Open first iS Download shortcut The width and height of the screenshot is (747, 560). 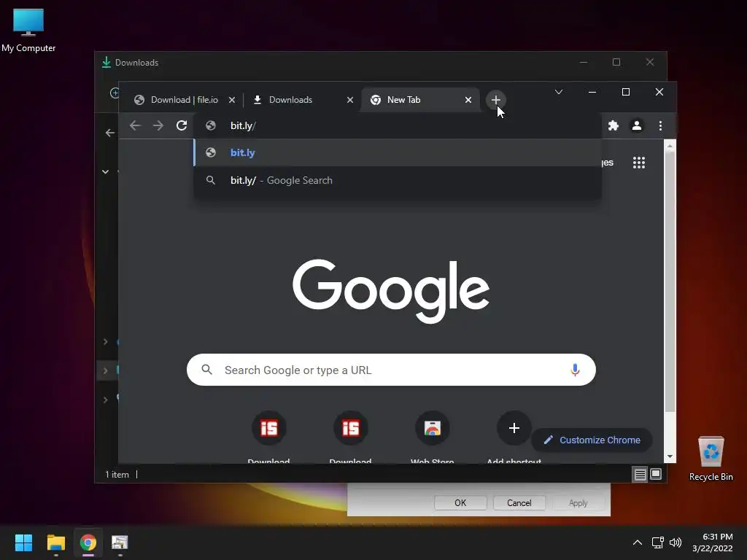tap(268, 428)
